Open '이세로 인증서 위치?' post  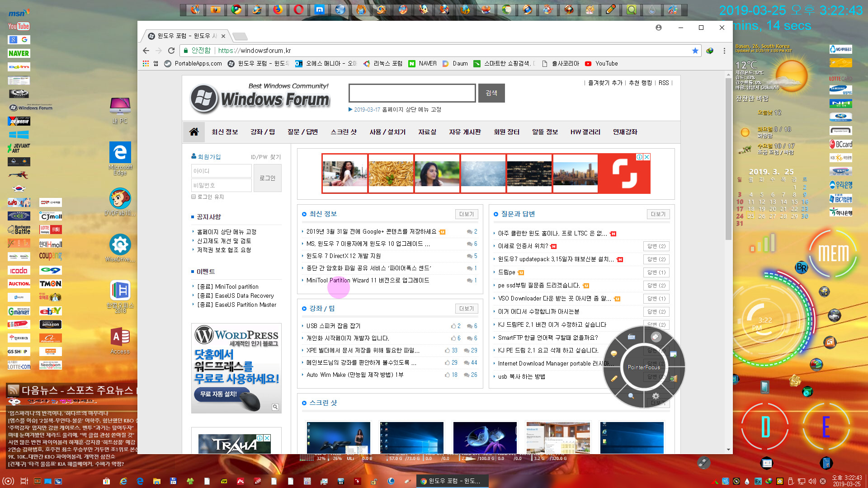[523, 246]
